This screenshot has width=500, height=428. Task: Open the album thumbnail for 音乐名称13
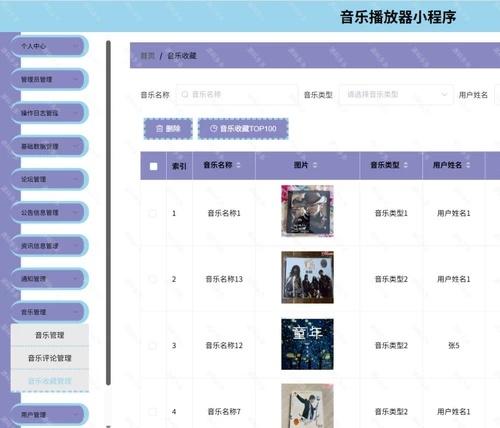[x=307, y=277]
